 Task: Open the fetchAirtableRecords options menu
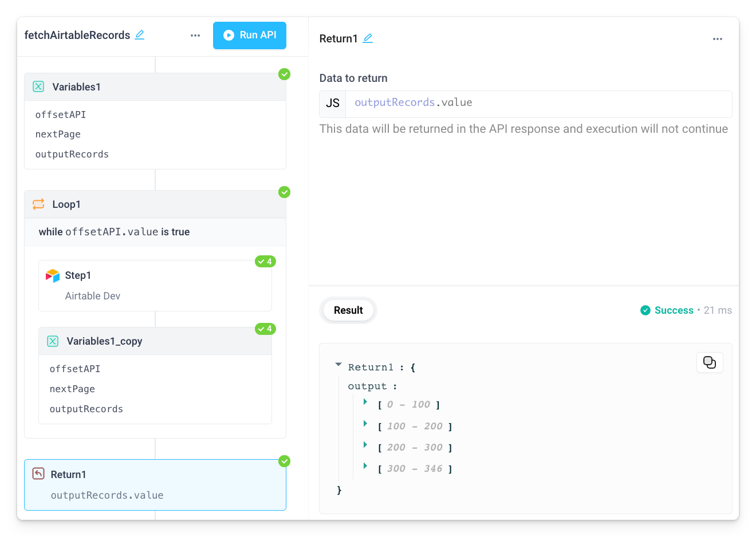click(195, 35)
